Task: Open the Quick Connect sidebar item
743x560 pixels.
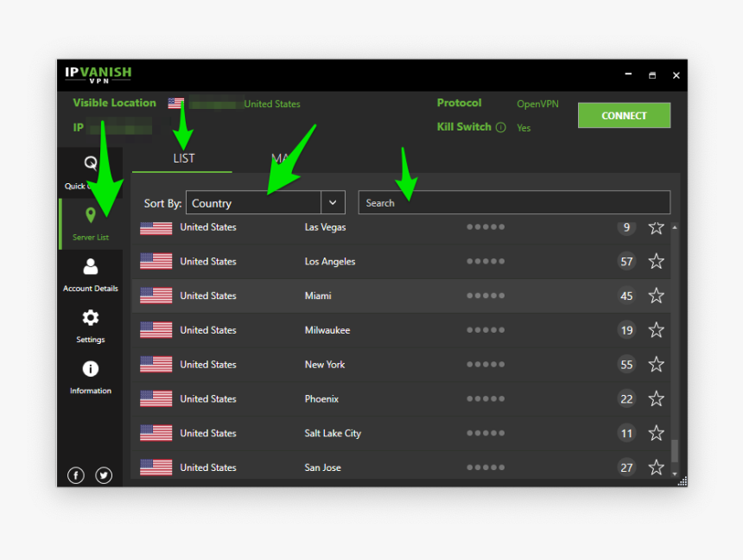Action: [x=90, y=173]
